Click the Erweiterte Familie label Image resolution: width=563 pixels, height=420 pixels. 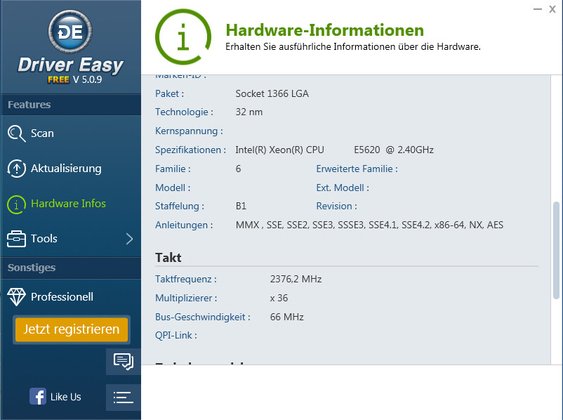pyautogui.click(x=357, y=169)
